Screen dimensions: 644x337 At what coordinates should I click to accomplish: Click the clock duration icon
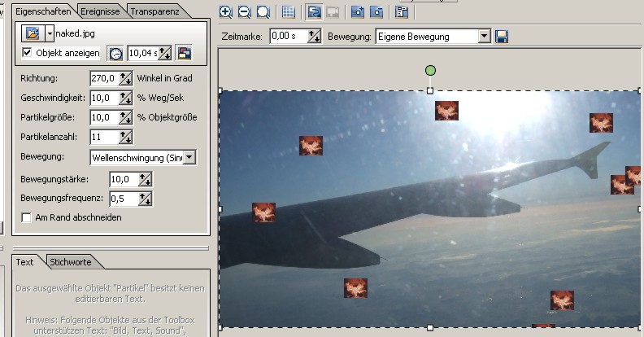[x=115, y=54]
